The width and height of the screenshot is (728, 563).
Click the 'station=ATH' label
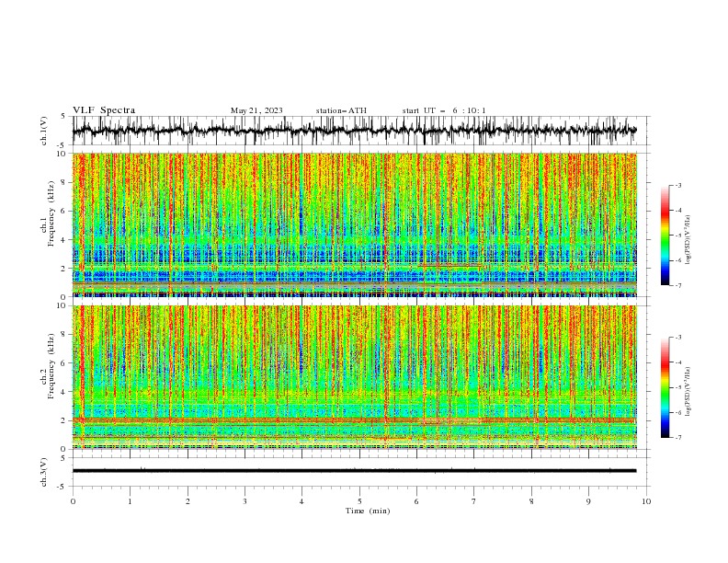(341, 110)
